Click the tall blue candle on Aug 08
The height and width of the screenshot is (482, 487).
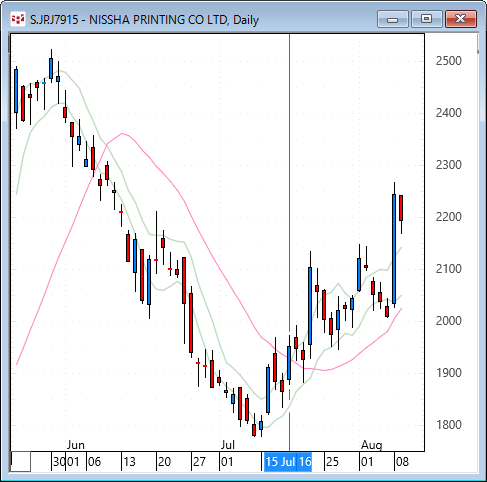point(394,249)
